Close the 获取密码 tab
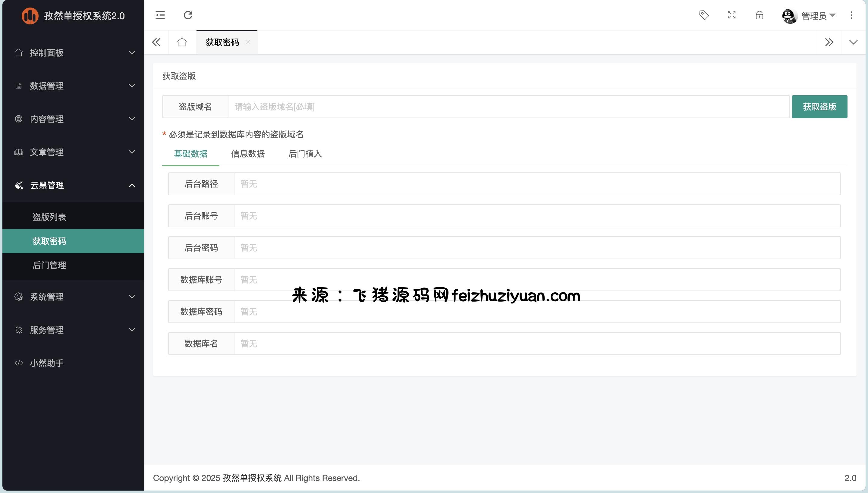The image size is (868, 493). (x=248, y=42)
